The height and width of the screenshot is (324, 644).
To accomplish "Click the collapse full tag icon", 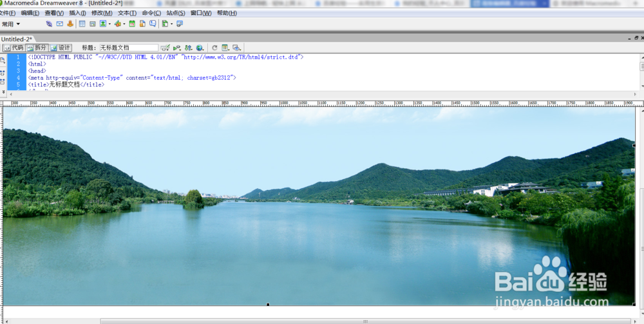I will (x=3, y=72).
